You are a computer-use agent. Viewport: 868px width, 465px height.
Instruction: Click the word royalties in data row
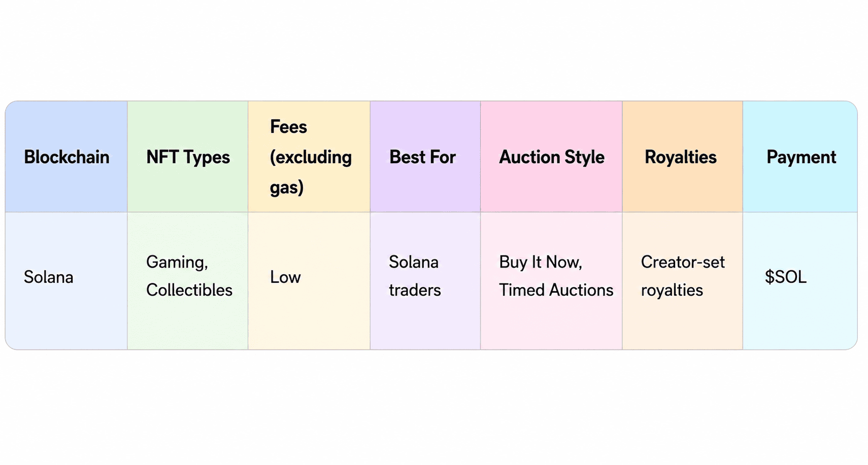(x=672, y=291)
